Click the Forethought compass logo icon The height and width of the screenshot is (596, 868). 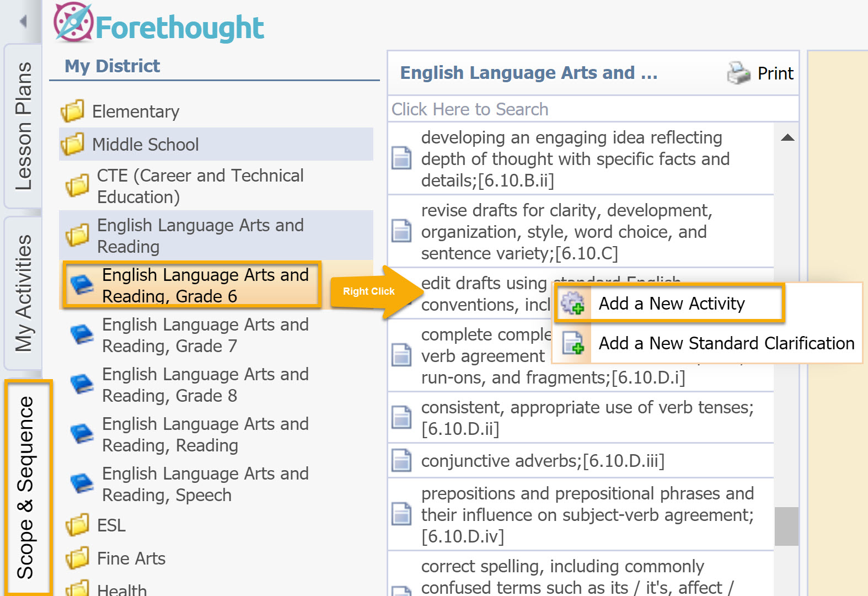tap(73, 22)
